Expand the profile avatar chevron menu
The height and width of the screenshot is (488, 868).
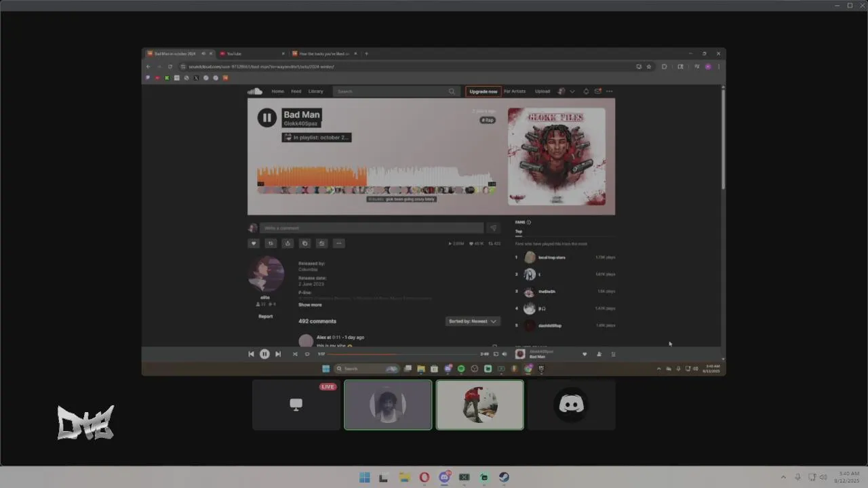click(572, 91)
